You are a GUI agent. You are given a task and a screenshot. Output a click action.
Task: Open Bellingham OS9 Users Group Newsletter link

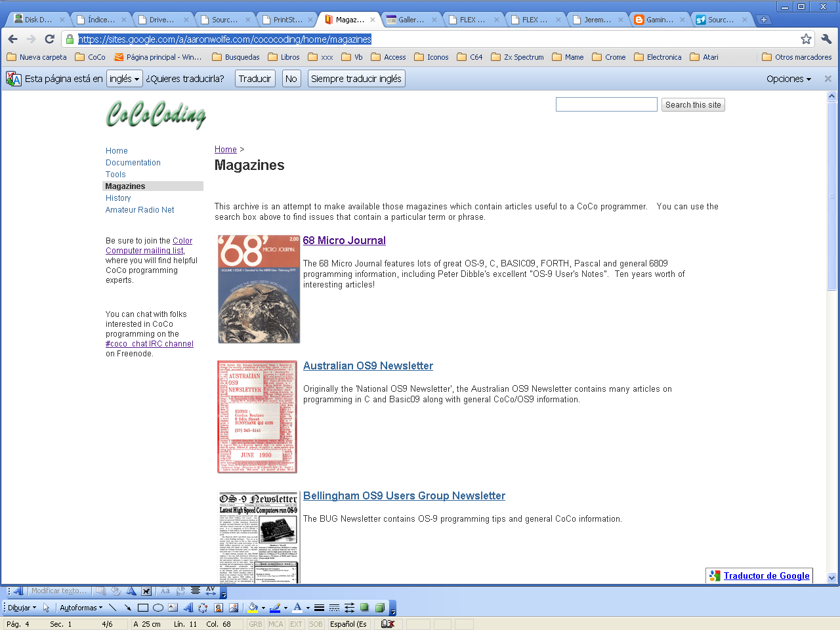point(404,496)
